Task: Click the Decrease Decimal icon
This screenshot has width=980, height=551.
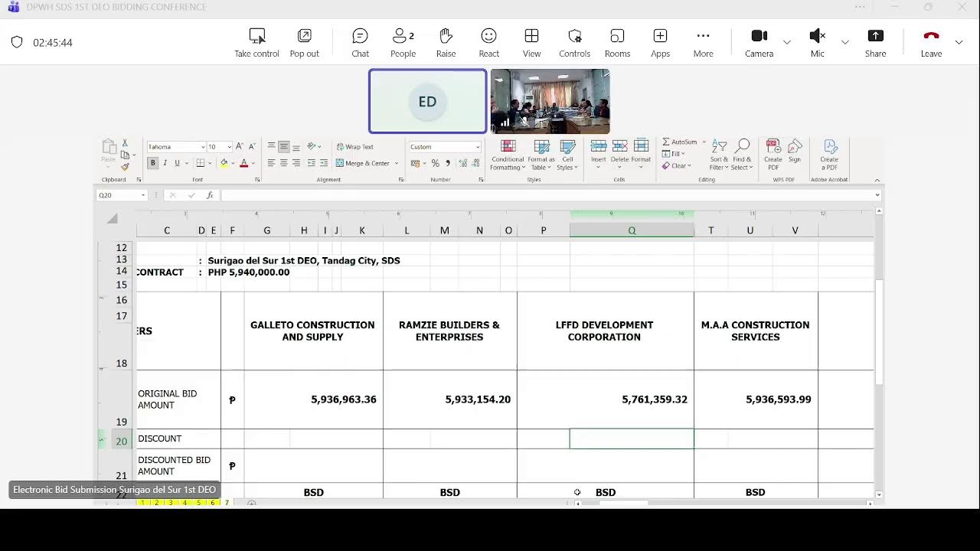Action: (x=475, y=163)
